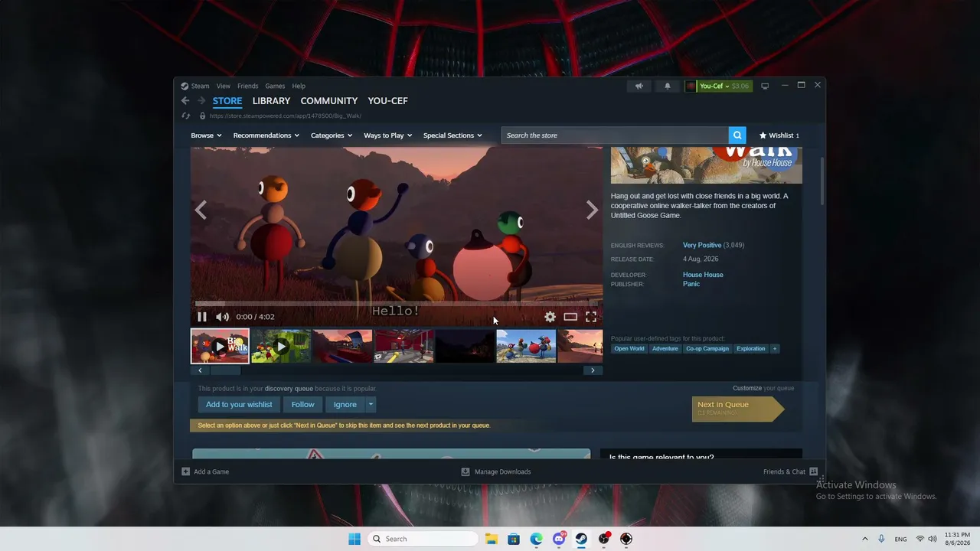
Task: Open the Steam menu in title bar
Action: (x=200, y=86)
